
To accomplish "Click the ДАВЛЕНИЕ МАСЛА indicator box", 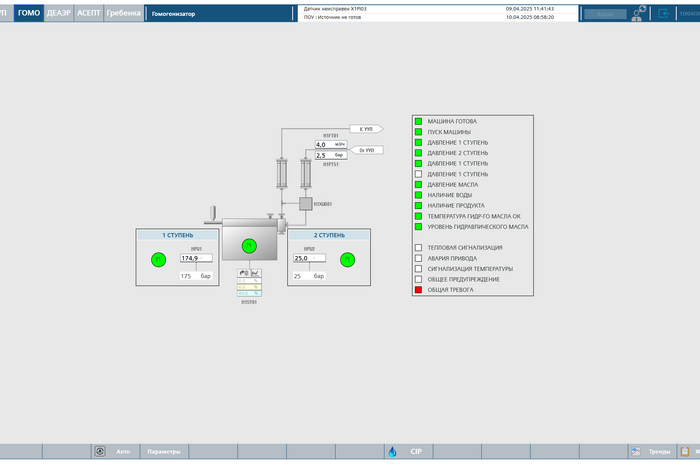I will [418, 184].
